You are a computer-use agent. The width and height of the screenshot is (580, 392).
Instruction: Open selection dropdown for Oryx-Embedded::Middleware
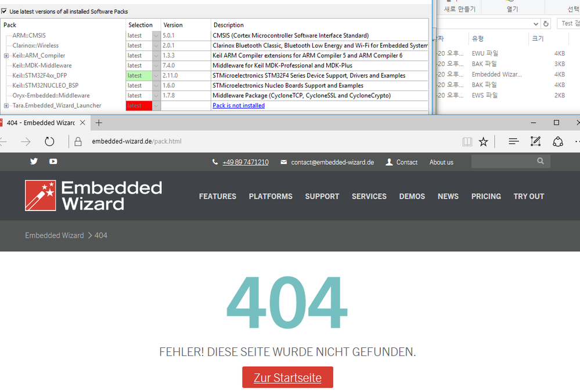[x=156, y=95]
